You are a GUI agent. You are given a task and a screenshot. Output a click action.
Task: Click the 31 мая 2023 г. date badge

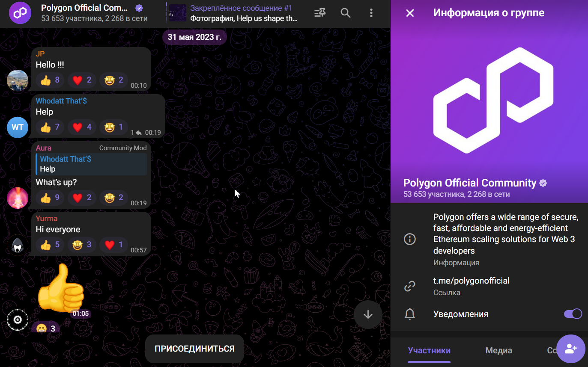click(x=194, y=37)
